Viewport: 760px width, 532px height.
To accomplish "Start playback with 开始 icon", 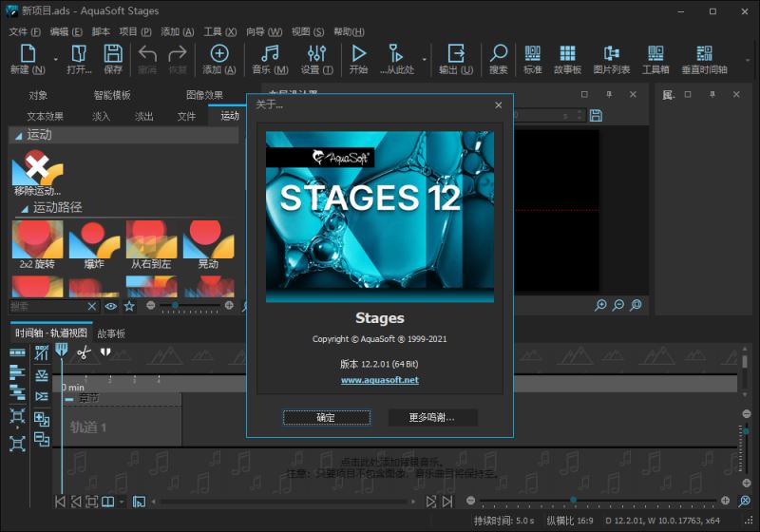I will 359,53.
